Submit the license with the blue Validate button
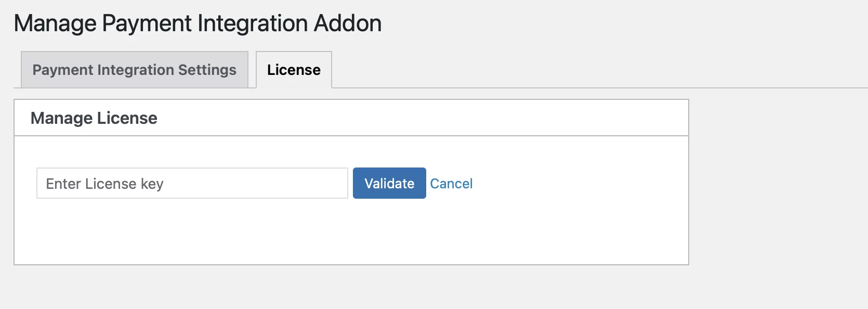The width and height of the screenshot is (868, 309). point(389,183)
